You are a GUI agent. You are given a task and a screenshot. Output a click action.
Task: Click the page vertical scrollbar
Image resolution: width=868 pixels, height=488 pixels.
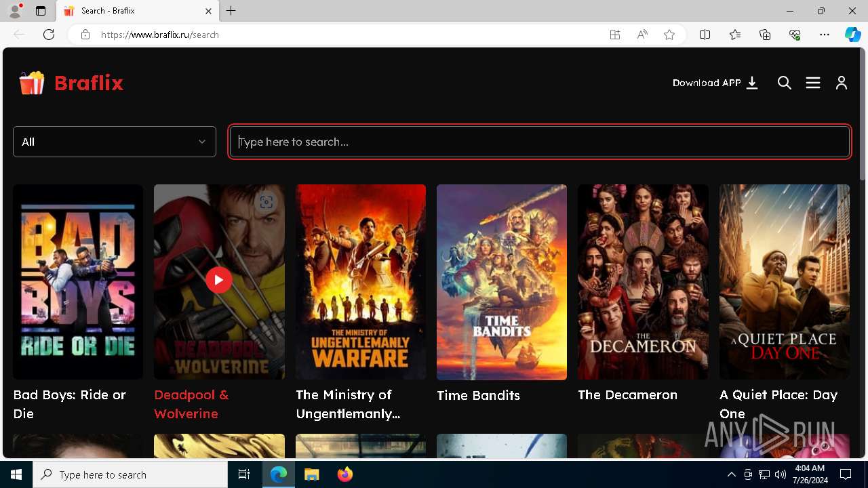click(863, 115)
